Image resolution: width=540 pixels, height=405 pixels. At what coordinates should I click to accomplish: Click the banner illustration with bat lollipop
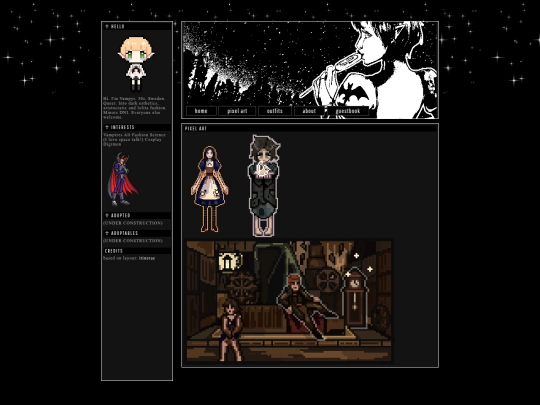[x=310, y=70]
